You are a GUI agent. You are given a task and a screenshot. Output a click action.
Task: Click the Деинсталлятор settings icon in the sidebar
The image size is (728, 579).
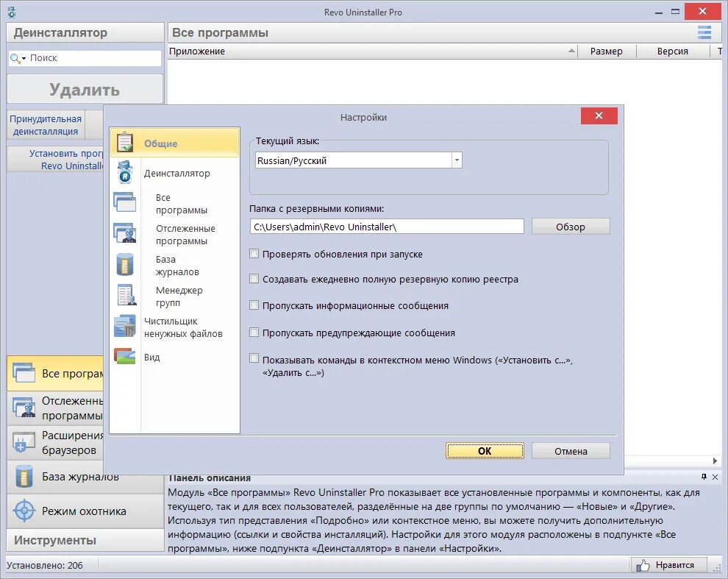click(x=125, y=172)
